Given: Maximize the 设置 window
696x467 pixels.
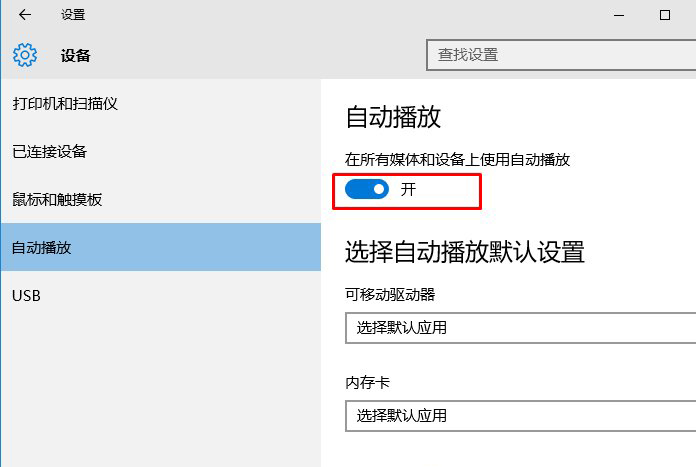Looking at the screenshot, I should point(665,15).
